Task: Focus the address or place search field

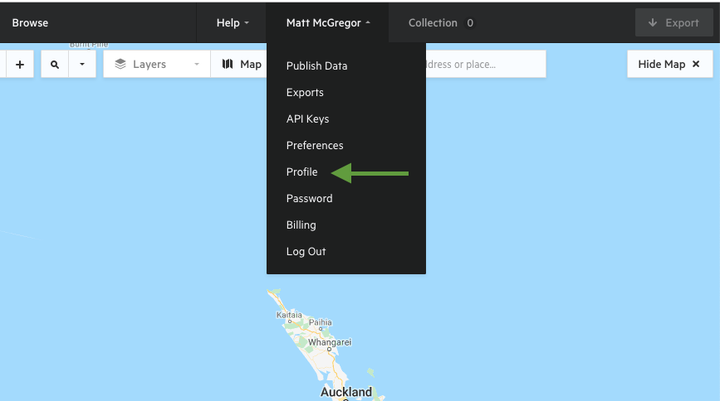Action: coord(486,64)
